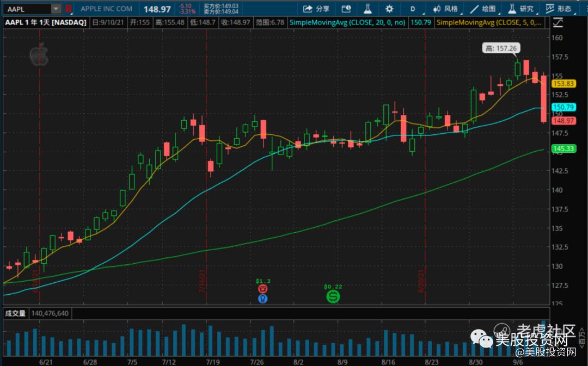
Task: Click the 卖方价:149.04 ask price
Action: [x=221, y=11]
